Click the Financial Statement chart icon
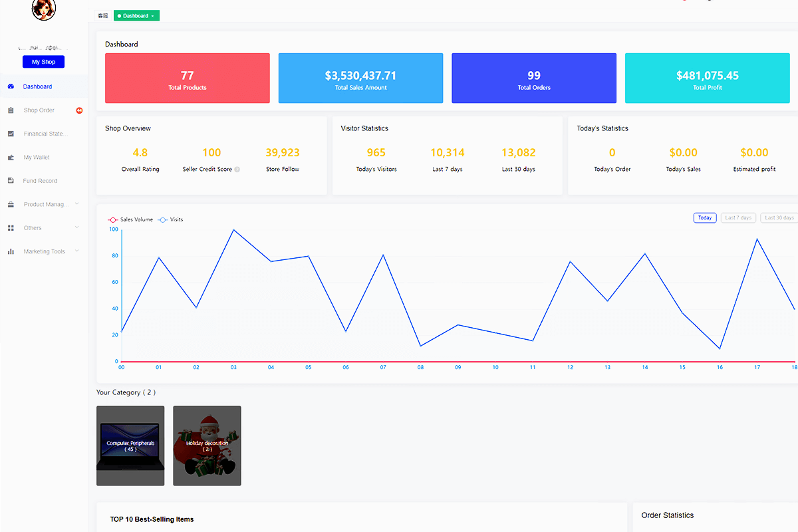 coord(11,134)
